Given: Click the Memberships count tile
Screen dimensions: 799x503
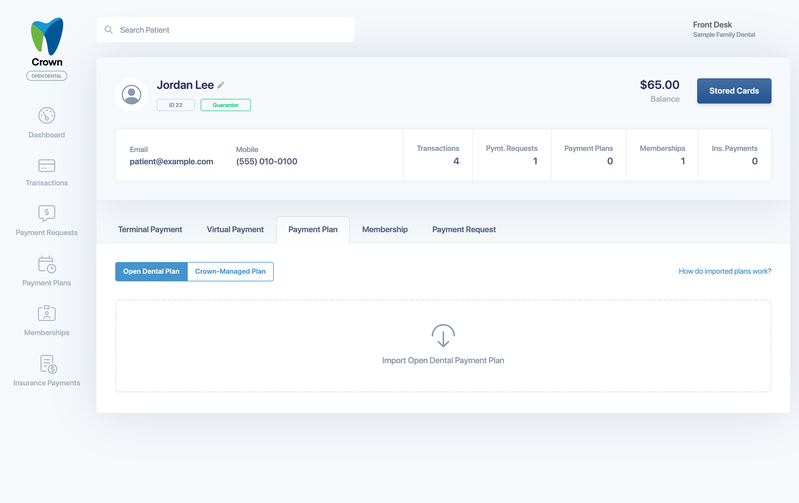Looking at the screenshot, I should 662,155.
